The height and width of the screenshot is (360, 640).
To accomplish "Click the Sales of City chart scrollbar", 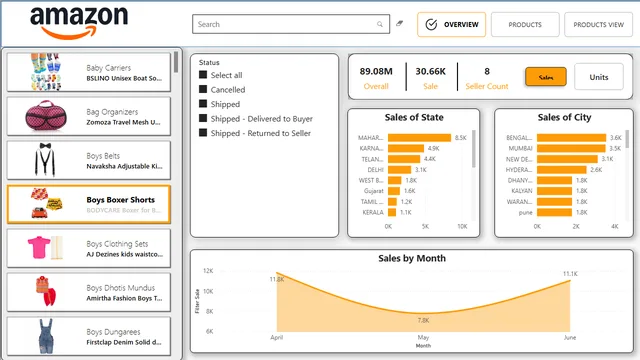I will [627, 139].
